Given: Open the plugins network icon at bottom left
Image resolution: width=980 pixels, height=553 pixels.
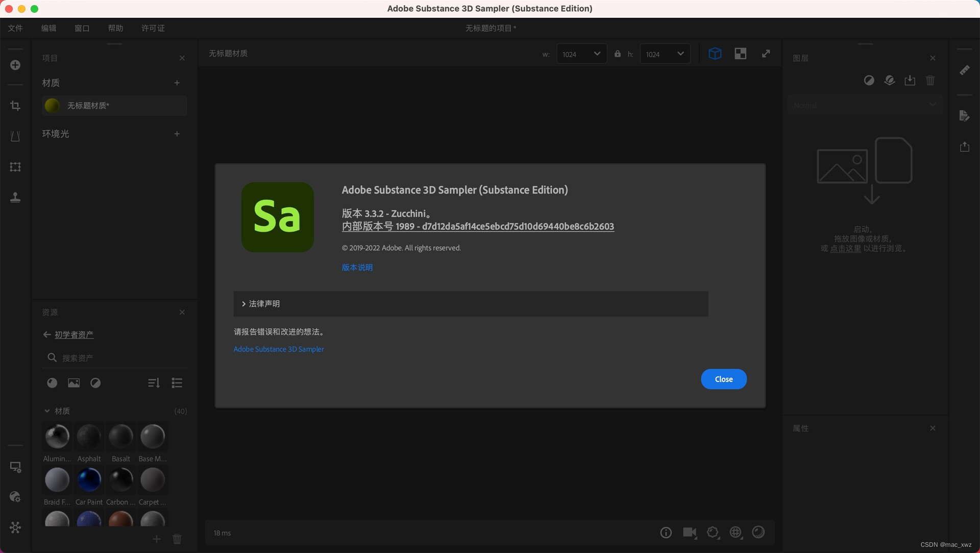Looking at the screenshot, I should point(15,527).
